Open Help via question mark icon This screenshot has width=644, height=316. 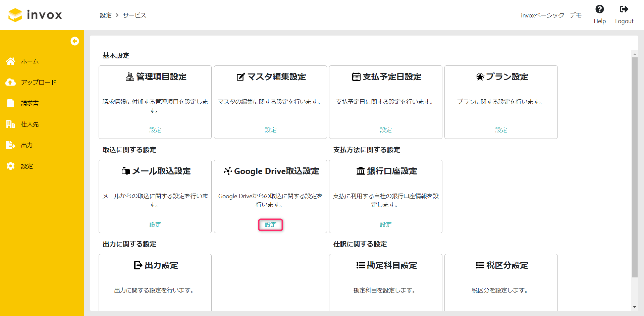coord(600,9)
